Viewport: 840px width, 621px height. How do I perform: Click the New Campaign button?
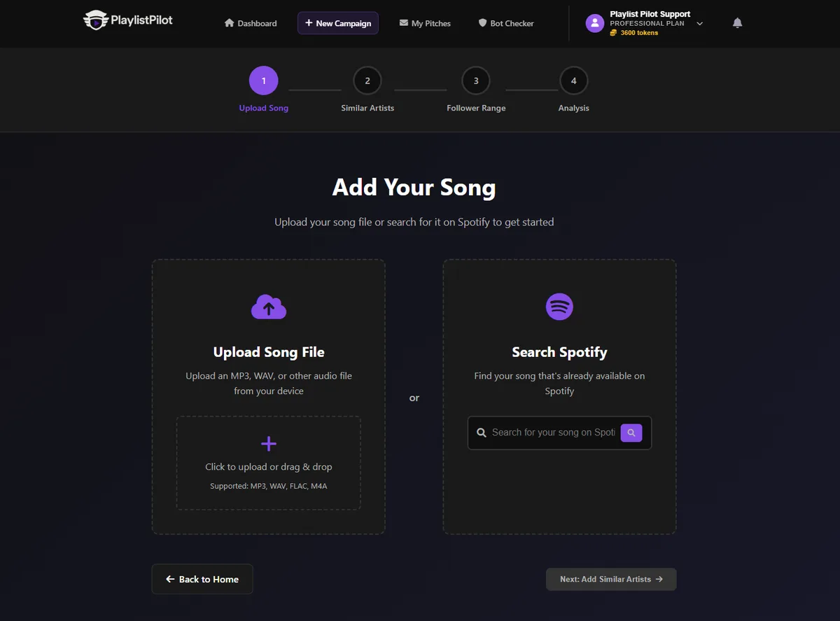(337, 22)
